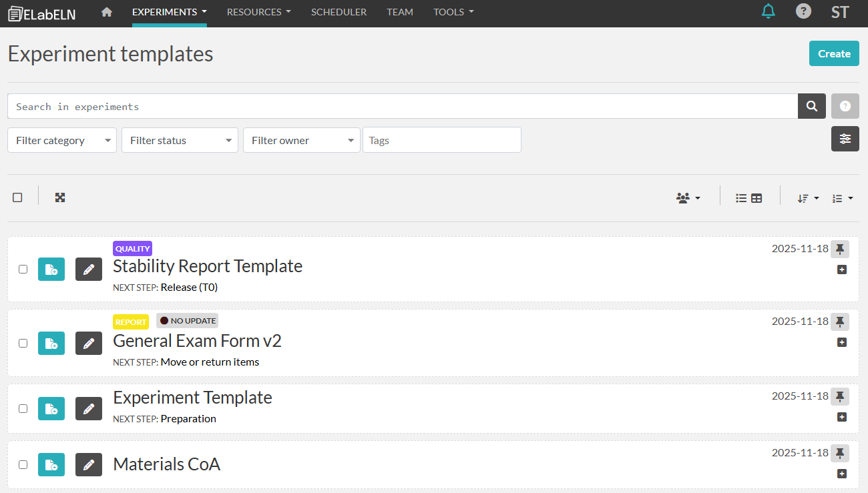Click the home icon in navbar
Screen dimensions: 868x493
point(107,12)
